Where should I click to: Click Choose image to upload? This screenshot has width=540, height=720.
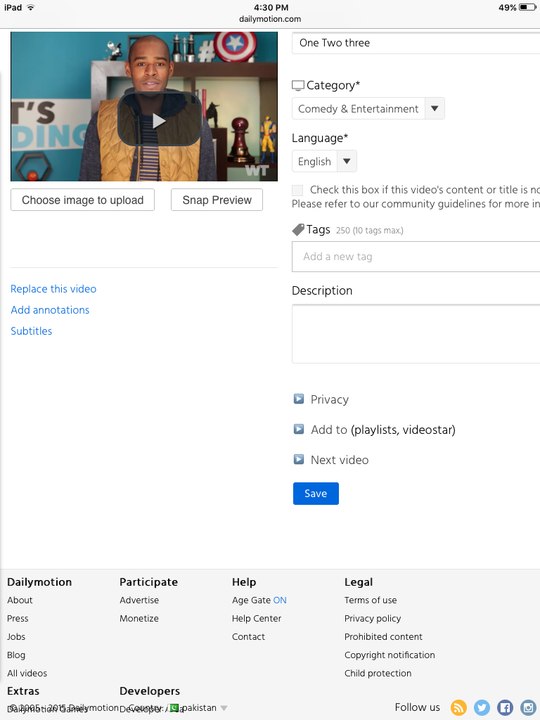(83, 200)
